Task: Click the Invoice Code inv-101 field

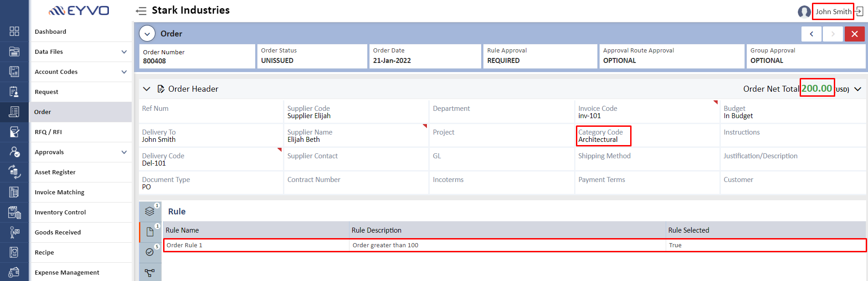Action: [x=647, y=112]
